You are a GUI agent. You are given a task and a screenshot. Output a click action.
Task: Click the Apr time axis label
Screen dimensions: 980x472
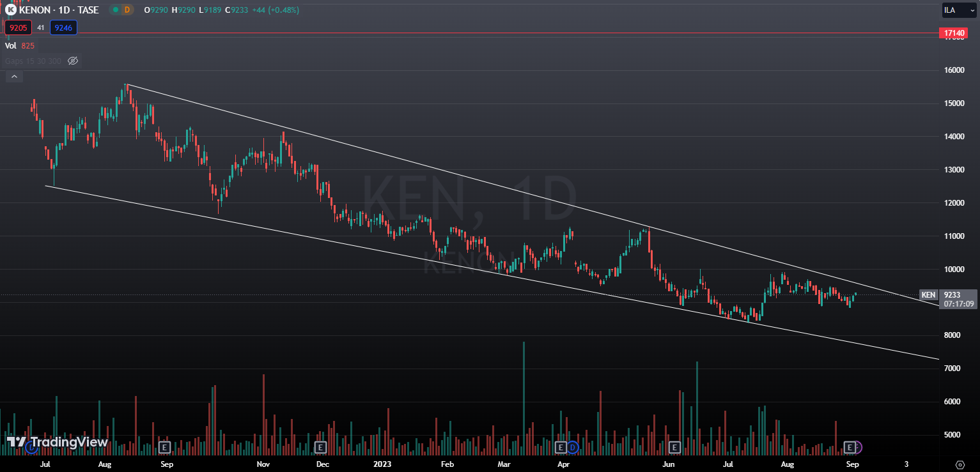[563, 464]
